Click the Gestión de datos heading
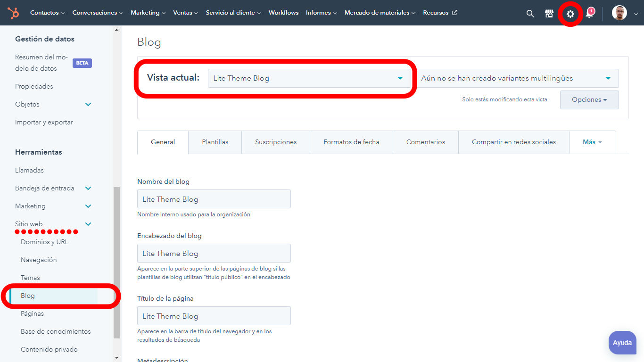Screen dimensions: 644x362 [x=45, y=39]
